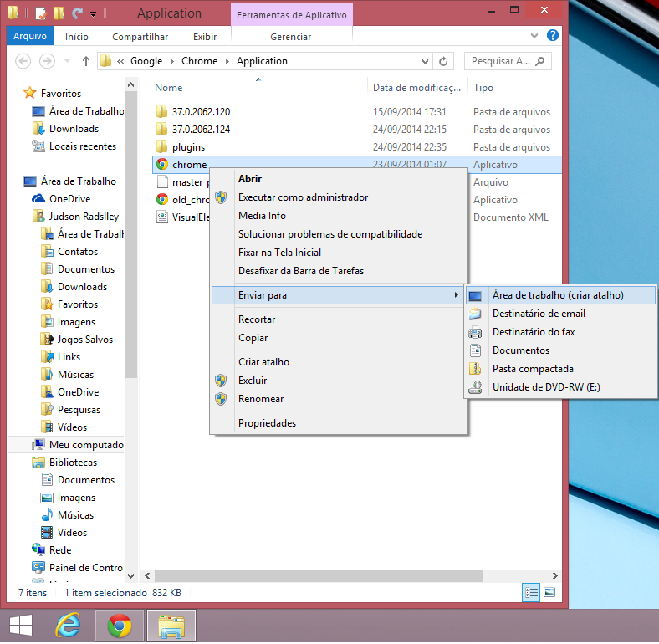Expand the address bar history dropdown

(x=426, y=61)
